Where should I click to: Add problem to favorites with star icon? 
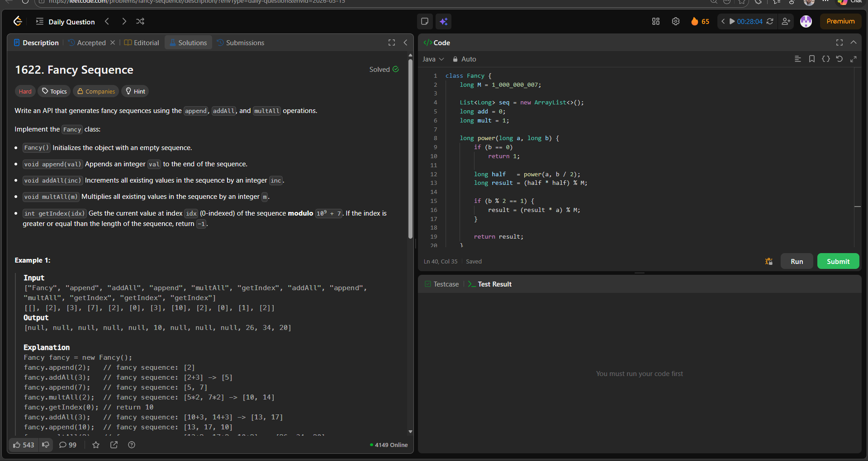pos(96,445)
